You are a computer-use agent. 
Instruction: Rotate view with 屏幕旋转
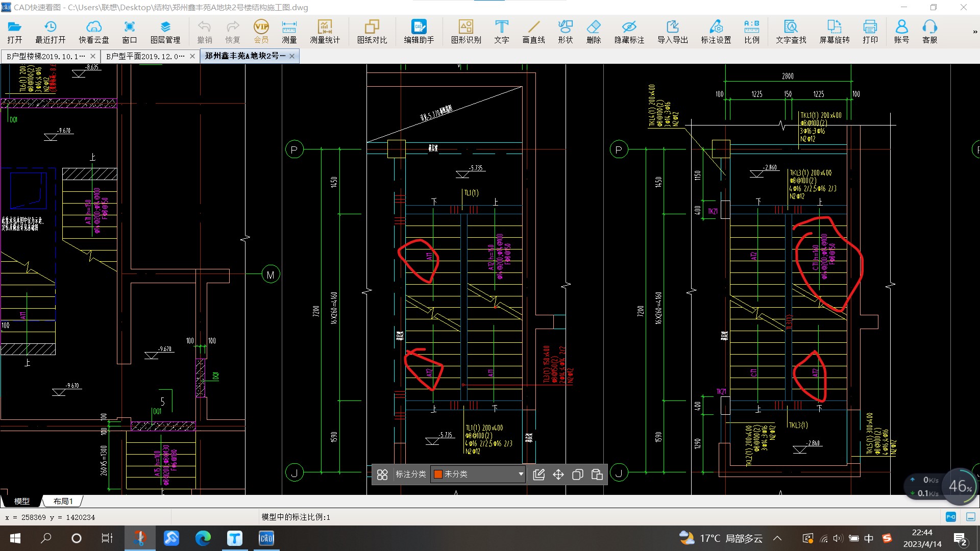tap(835, 32)
